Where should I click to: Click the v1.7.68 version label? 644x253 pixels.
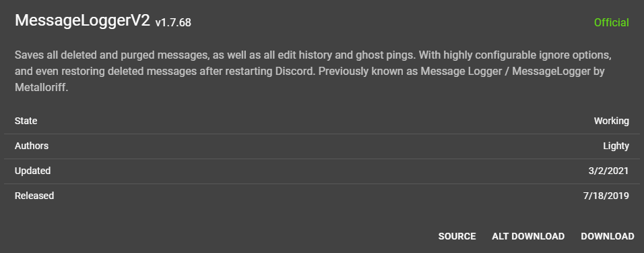point(173,22)
